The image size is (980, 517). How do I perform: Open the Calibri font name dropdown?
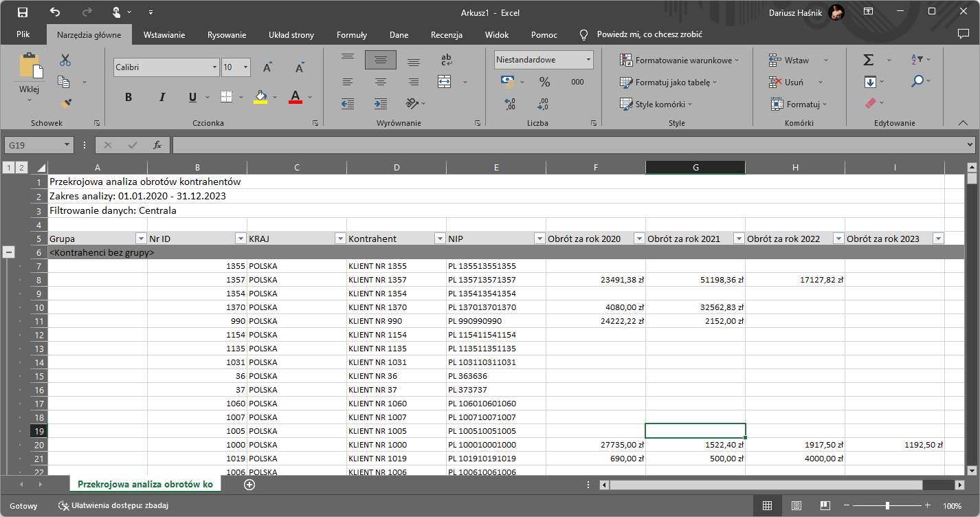point(214,67)
